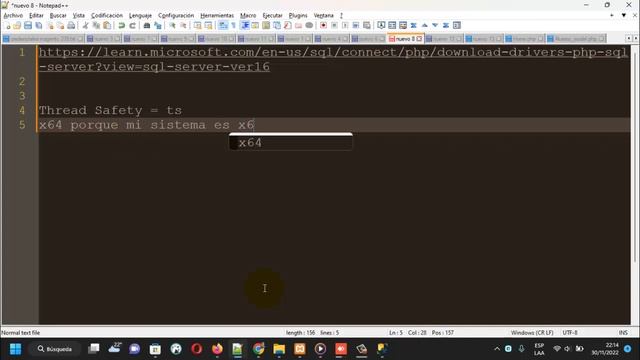The image size is (640, 360).
Task: Click the Open file toolbar icon
Action: coord(17,26)
